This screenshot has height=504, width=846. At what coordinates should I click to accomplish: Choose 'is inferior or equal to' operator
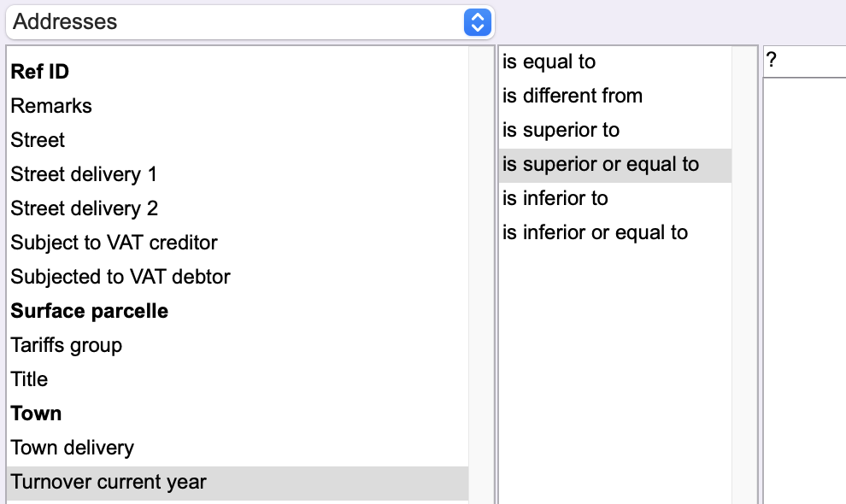(595, 232)
